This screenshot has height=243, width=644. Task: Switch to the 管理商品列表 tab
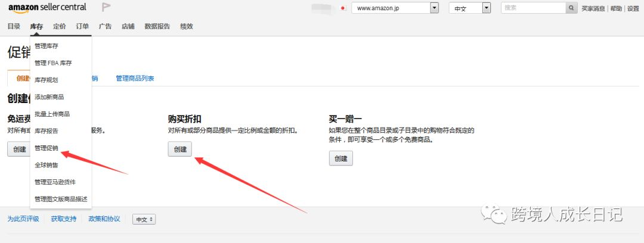(135, 78)
